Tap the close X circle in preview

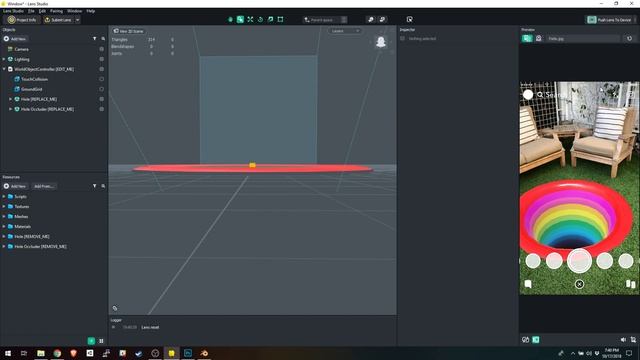click(x=579, y=284)
